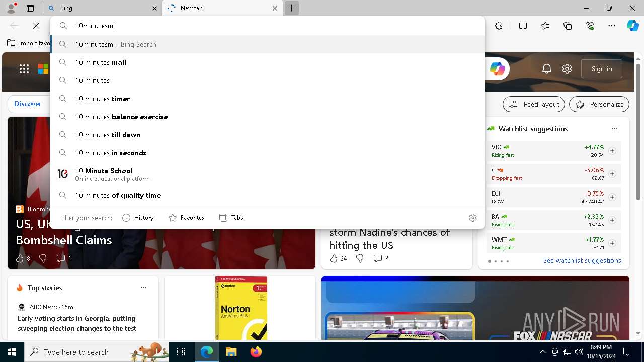Select suggestion 10minutesm Bing Search
This screenshot has width=644, height=362.
(267, 44)
